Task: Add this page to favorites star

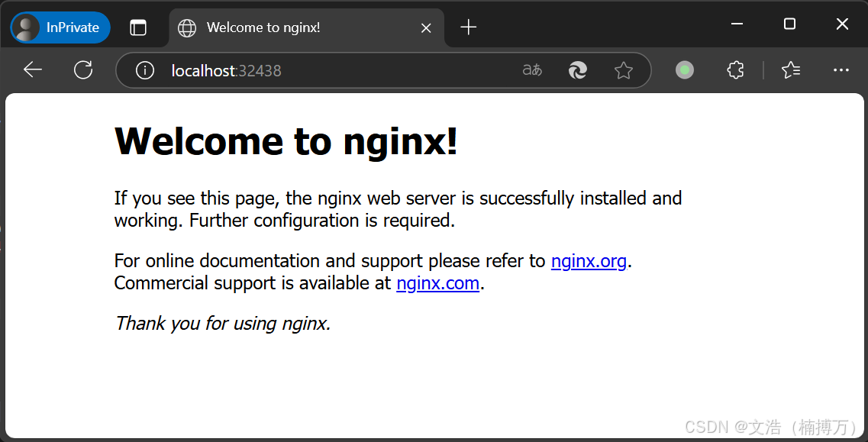Action: click(x=623, y=70)
